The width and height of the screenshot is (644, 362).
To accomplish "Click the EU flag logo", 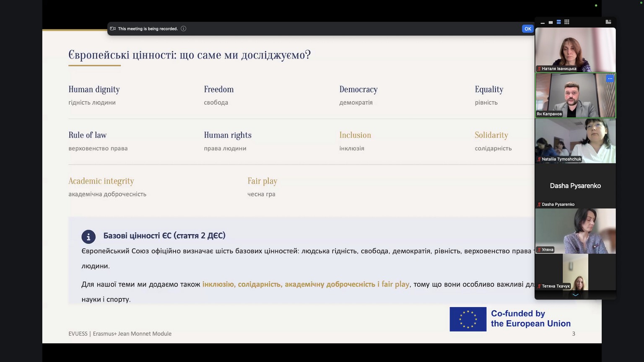I will coord(468,319).
